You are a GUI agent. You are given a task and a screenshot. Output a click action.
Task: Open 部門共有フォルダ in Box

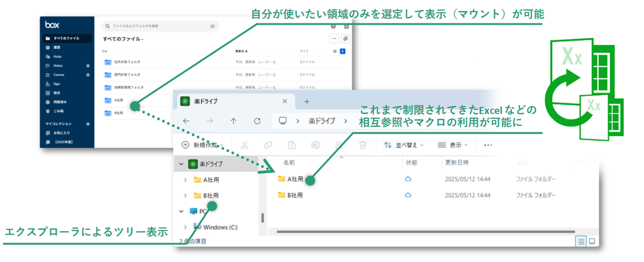[127, 75]
